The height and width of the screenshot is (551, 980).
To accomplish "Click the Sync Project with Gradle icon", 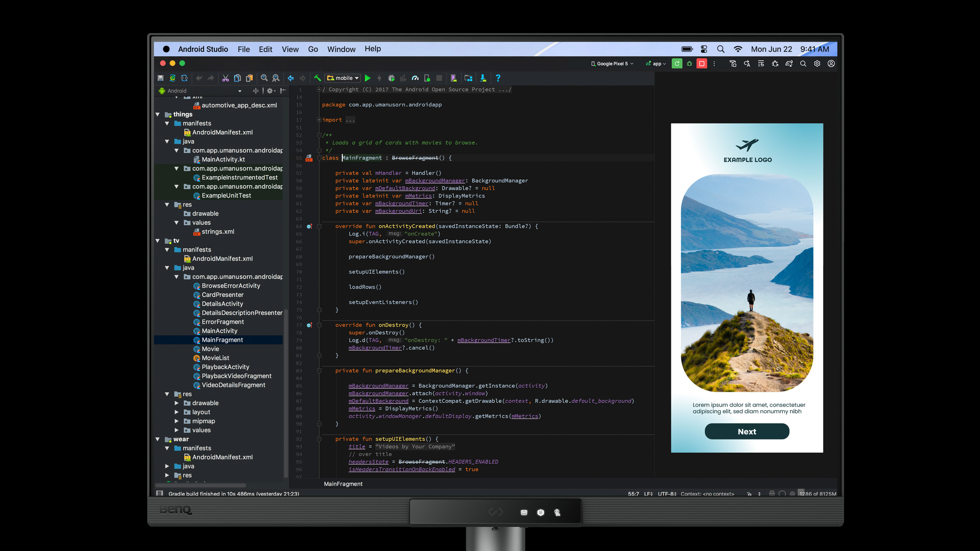I will coord(173,78).
